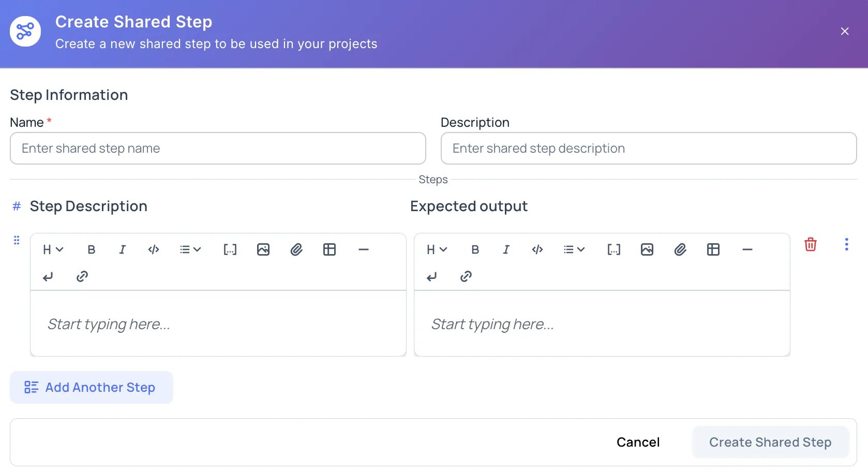Toggle italic in Step Description editor
The image size is (868, 473).
click(123, 249)
